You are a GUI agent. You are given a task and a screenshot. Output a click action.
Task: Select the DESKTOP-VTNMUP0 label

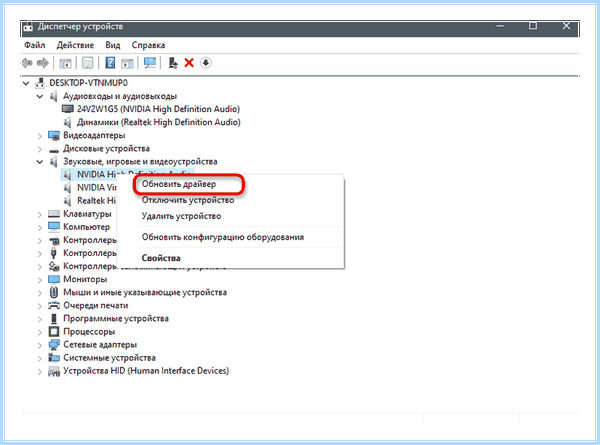[89, 83]
